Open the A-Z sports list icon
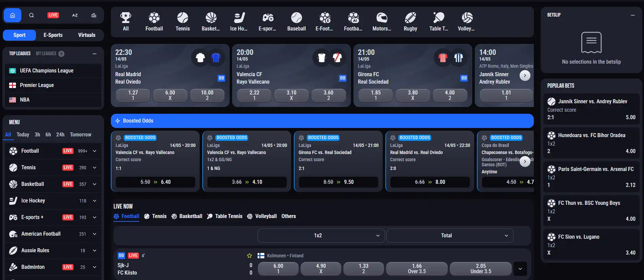The image size is (644, 280). pos(75,15)
